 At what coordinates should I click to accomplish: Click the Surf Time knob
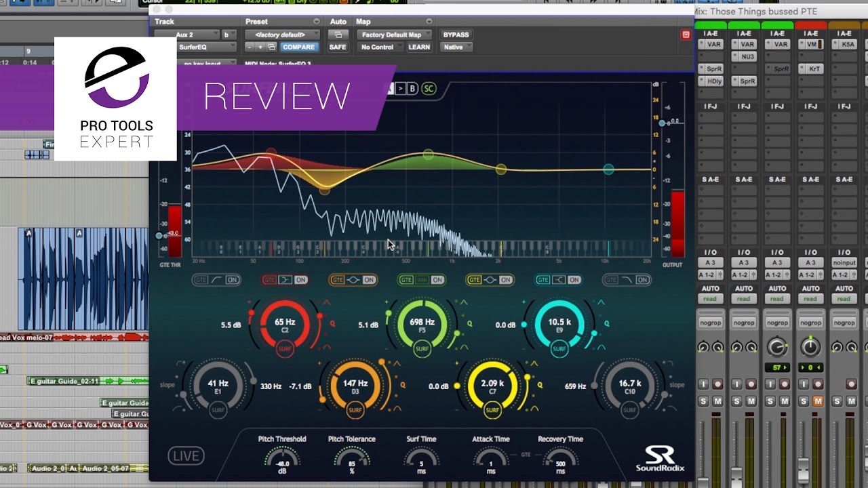coord(421,460)
